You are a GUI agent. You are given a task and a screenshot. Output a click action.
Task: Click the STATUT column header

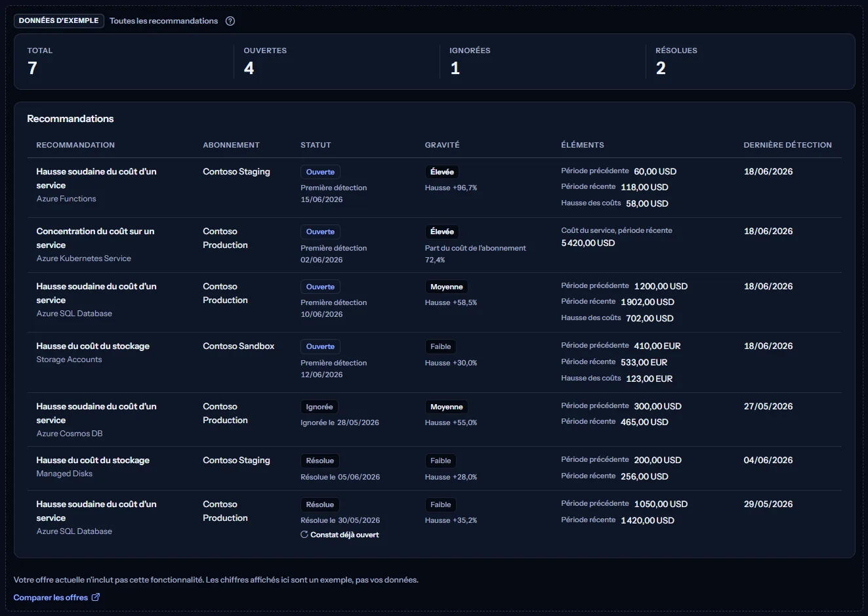[x=316, y=145]
